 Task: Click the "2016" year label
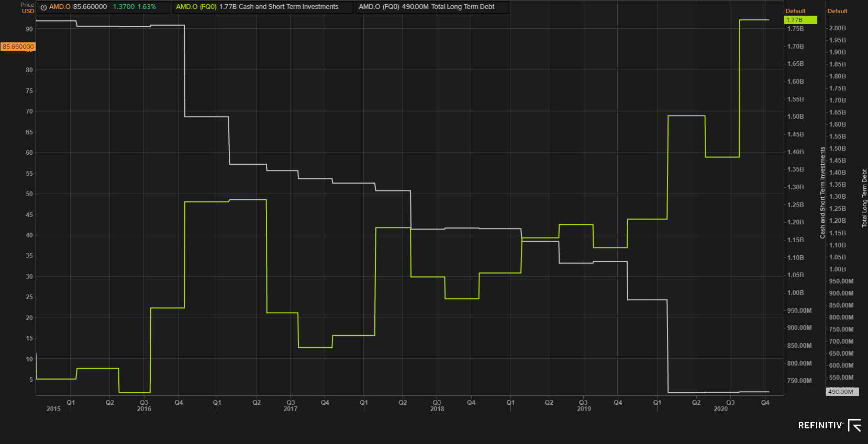144,409
